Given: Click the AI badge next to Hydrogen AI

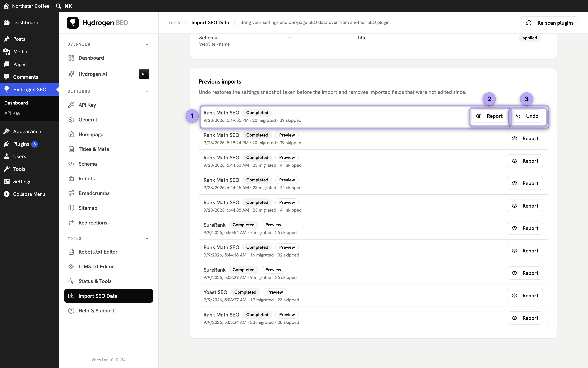Looking at the screenshot, I should [144, 74].
